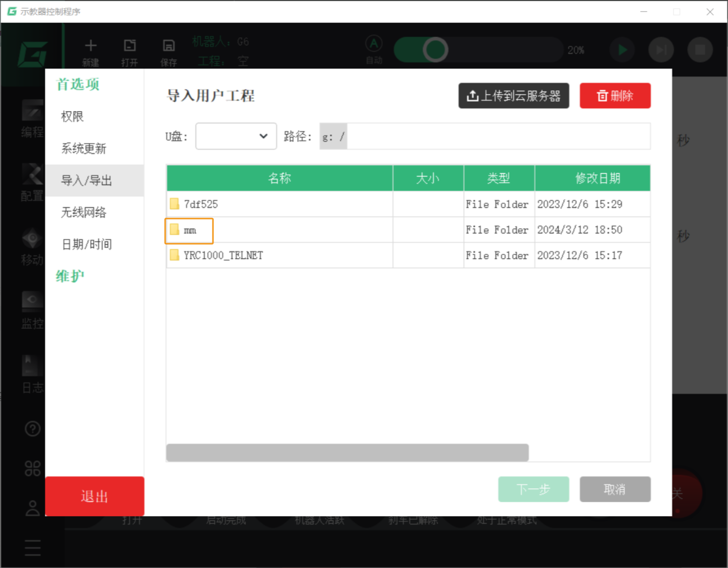Select the YRC1000_TELNET folder name
728x568 pixels.
224,255
